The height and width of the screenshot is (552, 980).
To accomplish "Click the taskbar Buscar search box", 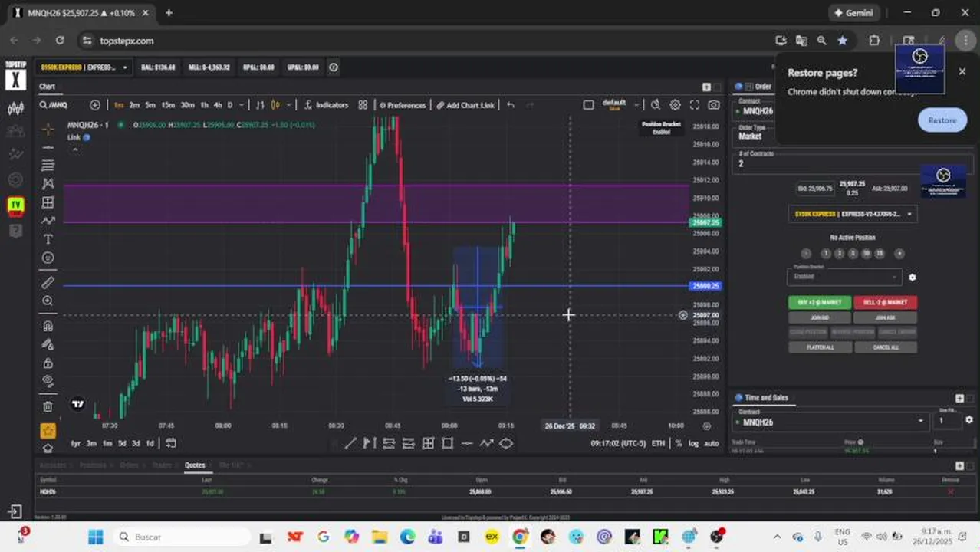I will click(182, 537).
